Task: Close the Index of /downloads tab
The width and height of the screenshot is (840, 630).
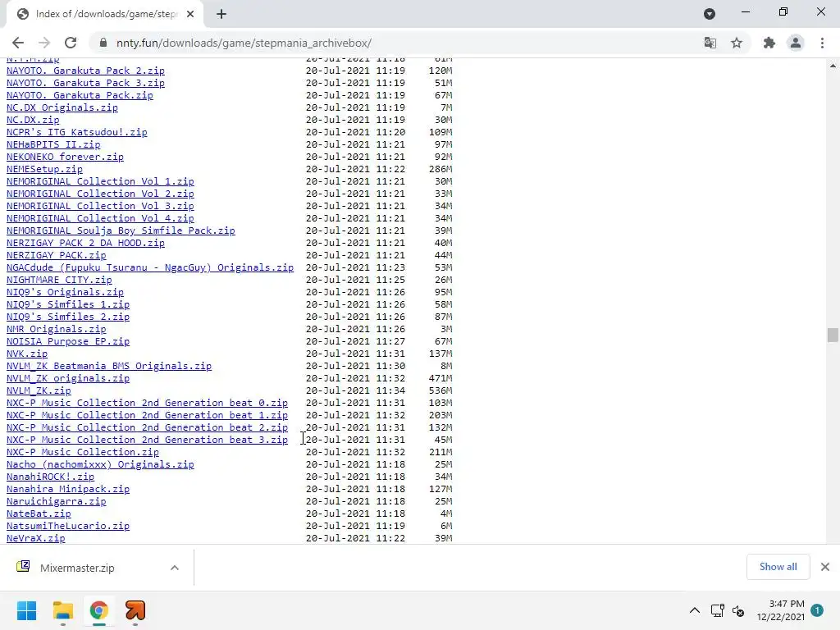Action: (x=190, y=15)
